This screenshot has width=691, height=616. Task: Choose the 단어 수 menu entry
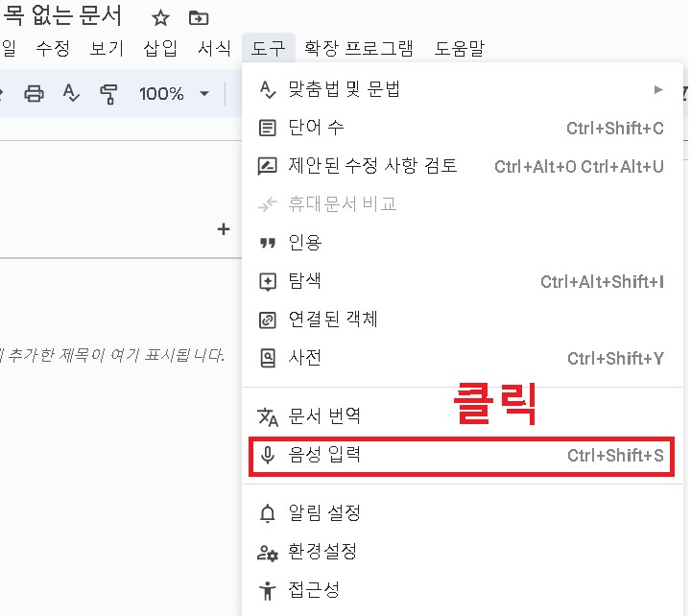click(x=463, y=128)
